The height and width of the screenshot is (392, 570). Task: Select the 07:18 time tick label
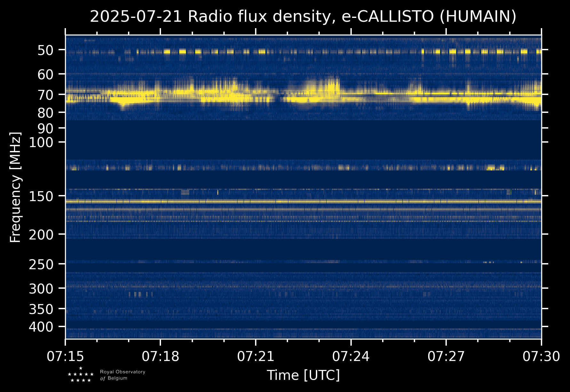[160, 356]
